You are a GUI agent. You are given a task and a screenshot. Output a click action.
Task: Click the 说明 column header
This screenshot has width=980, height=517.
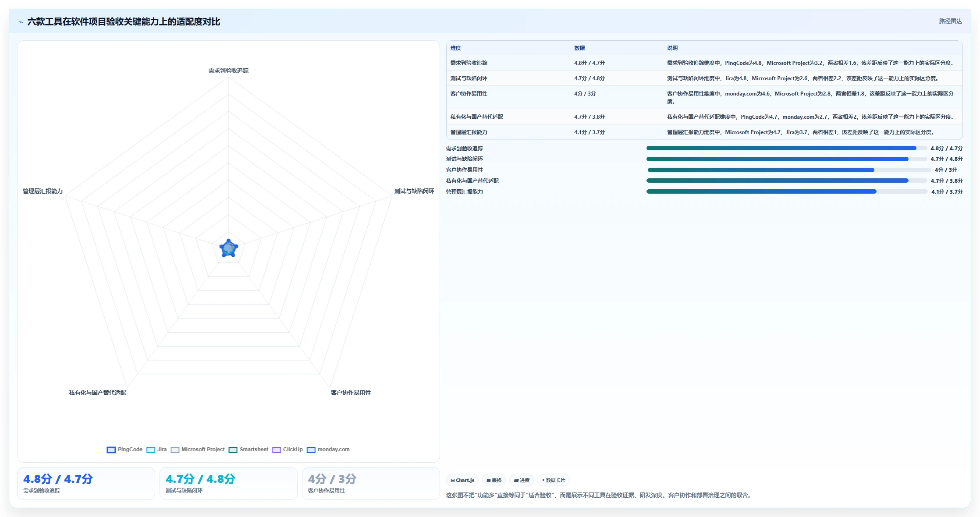click(672, 48)
